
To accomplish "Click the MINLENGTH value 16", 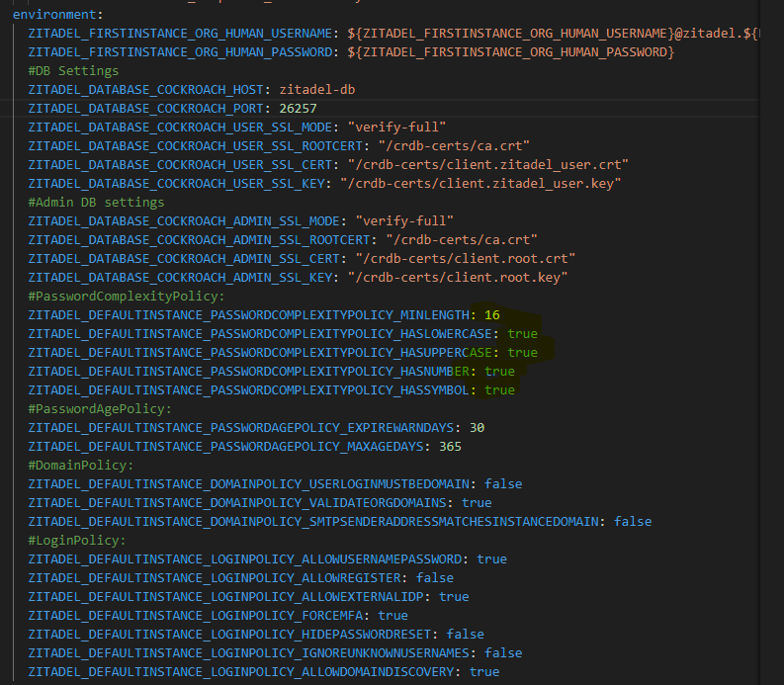I will tap(492, 315).
